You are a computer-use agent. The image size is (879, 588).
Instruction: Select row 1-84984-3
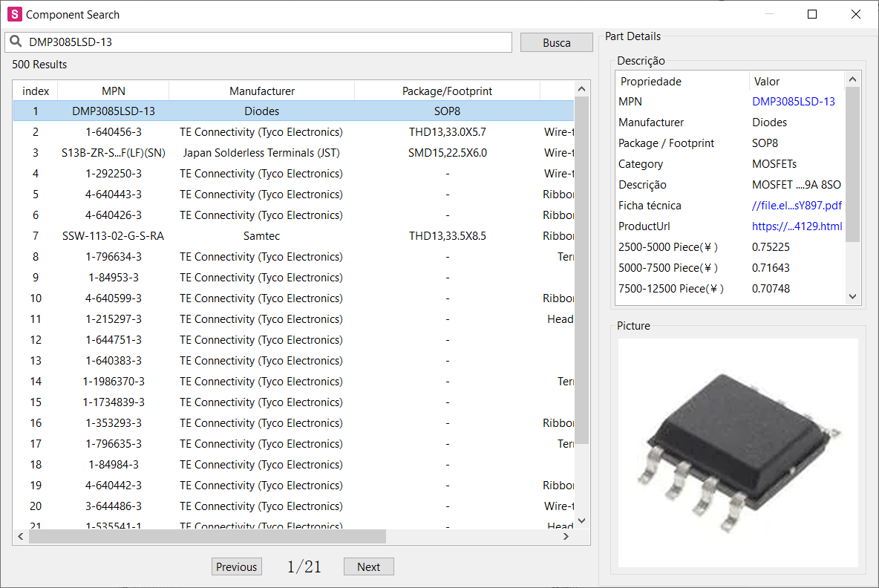(294, 465)
